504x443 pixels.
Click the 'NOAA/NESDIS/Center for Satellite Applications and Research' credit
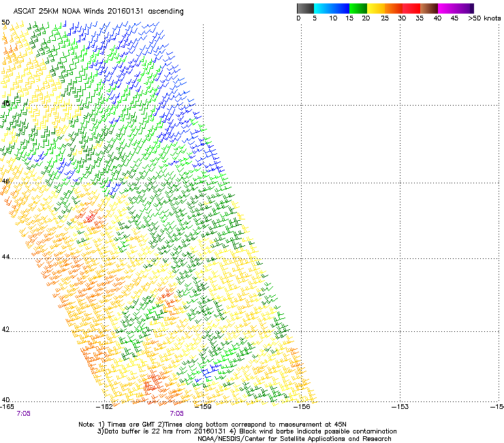(294, 439)
